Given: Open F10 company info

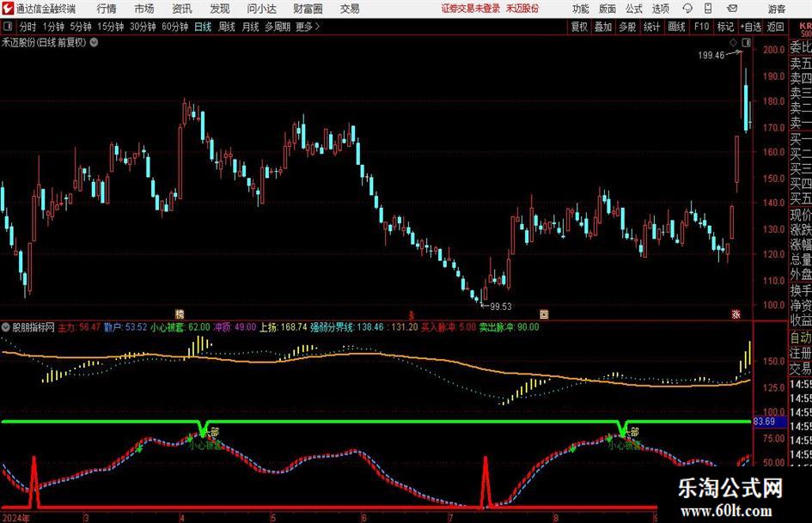Looking at the screenshot, I should (702, 27).
